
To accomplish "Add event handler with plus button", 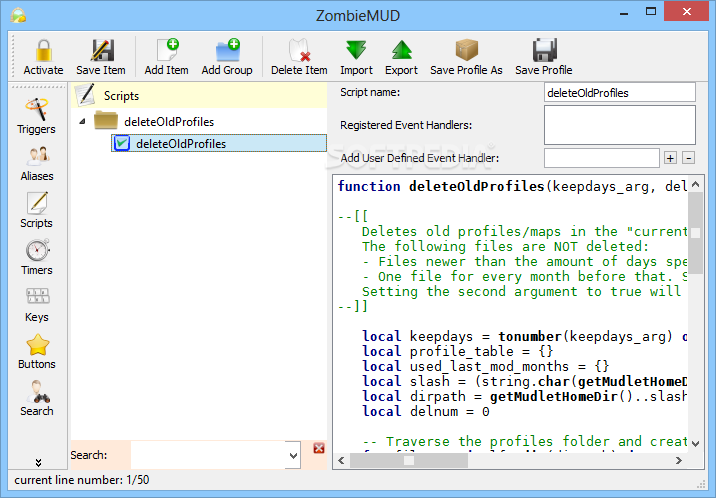I will click(670, 158).
